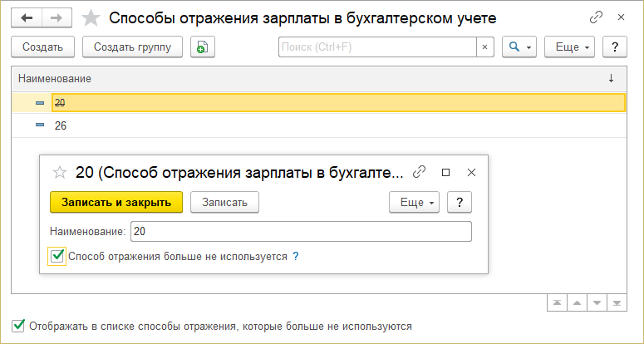Click the forward navigation arrow
The width and height of the screenshot is (644, 344).
(57, 17)
